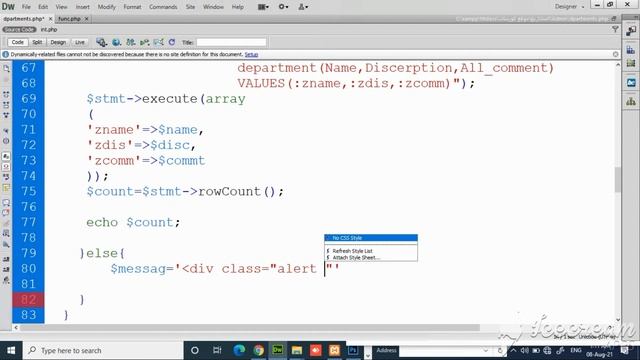Open File Explorer from taskbar

pyautogui.click(x=297, y=350)
